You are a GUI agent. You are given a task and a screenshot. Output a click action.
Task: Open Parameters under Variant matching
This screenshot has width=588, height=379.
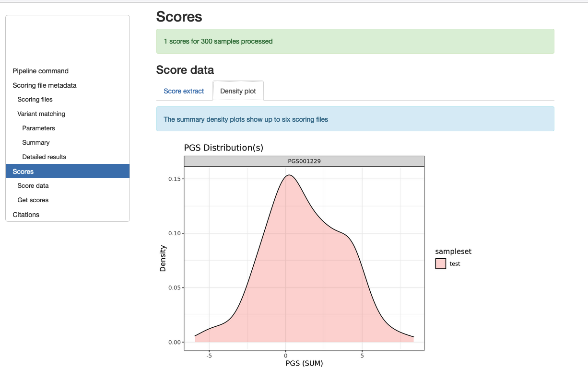coord(38,128)
